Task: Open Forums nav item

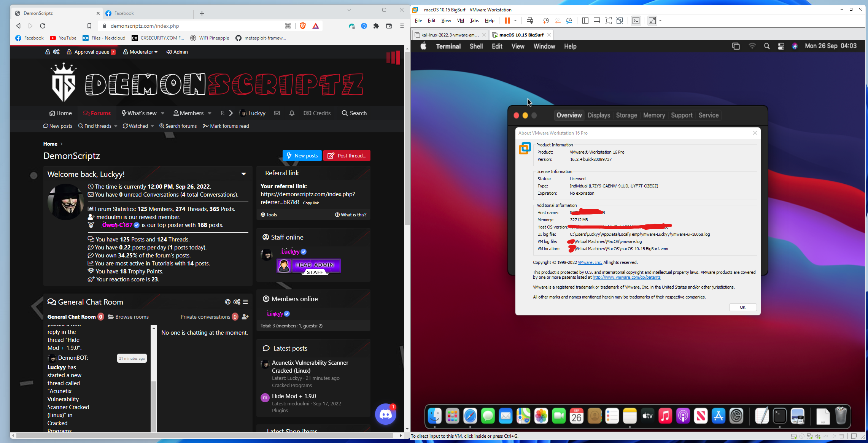Action: click(x=97, y=113)
